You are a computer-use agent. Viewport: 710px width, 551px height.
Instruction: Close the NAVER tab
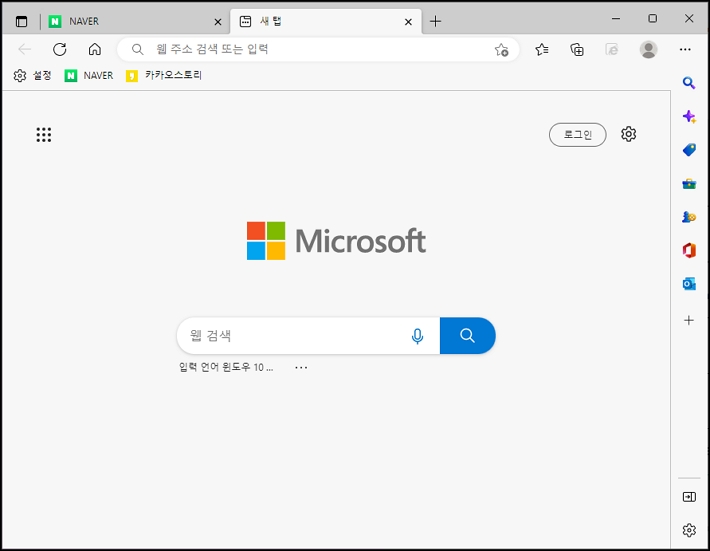coord(218,22)
